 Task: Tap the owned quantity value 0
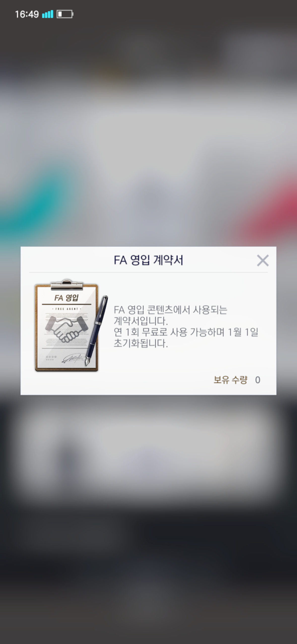tap(258, 380)
